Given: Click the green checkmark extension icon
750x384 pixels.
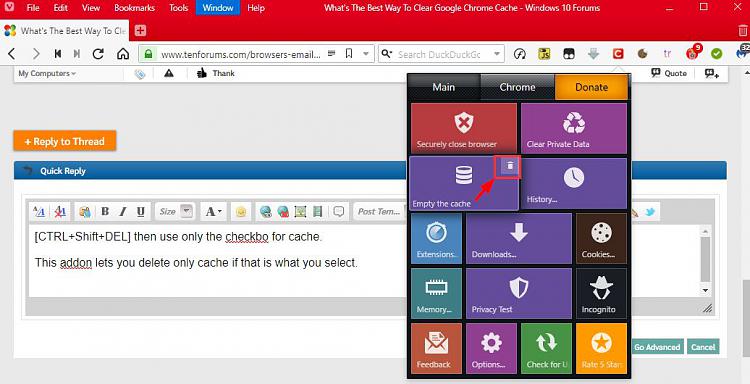Looking at the screenshot, I should point(716,54).
